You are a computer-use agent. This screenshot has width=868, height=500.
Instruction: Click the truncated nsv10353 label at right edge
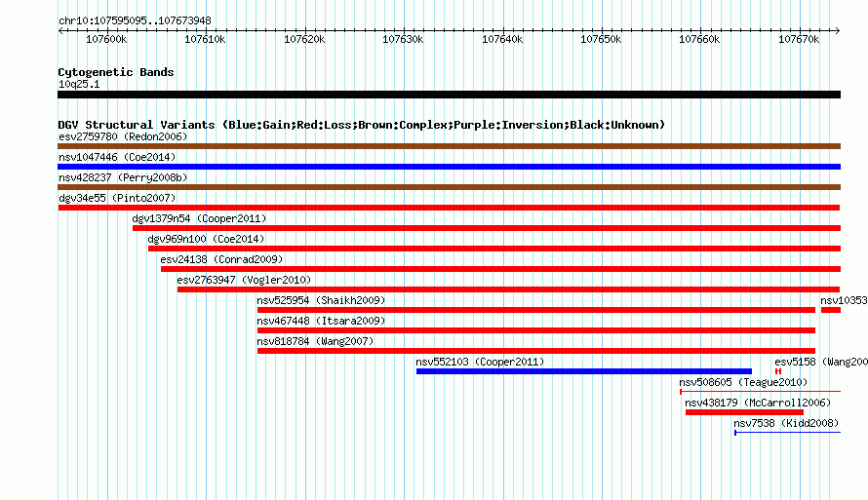(x=845, y=300)
